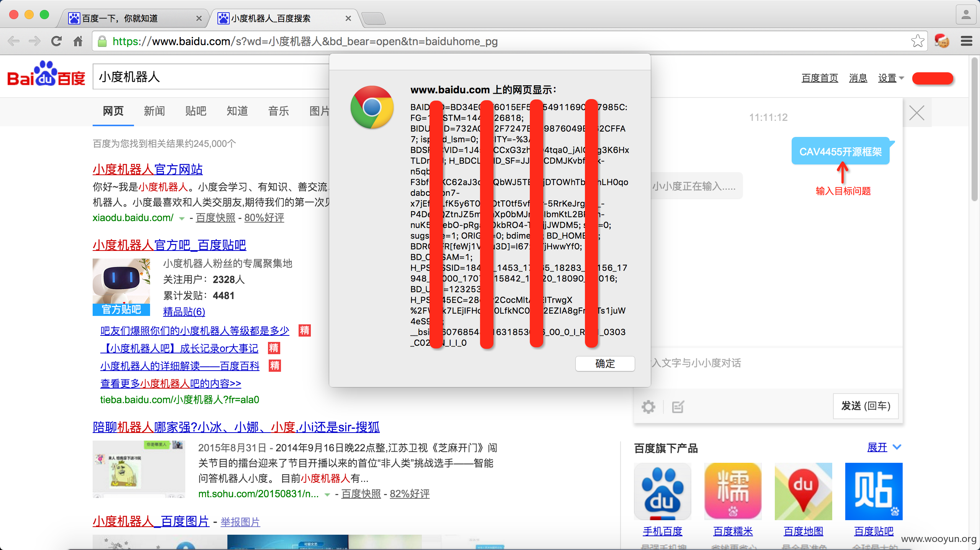Viewport: 980px width, 550px height.
Task: Open 查看更多小度机器人吧的内容 link
Action: [x=171, y=383]
